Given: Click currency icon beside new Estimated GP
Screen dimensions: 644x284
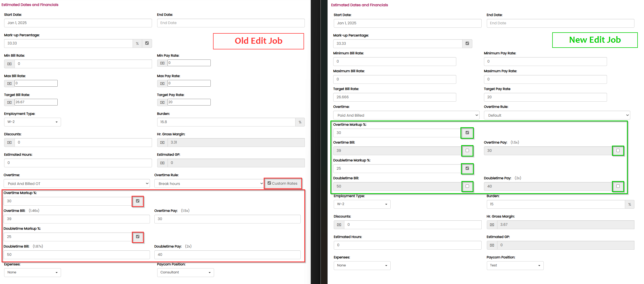Looking at the screenshot, I should click(492, 245).
